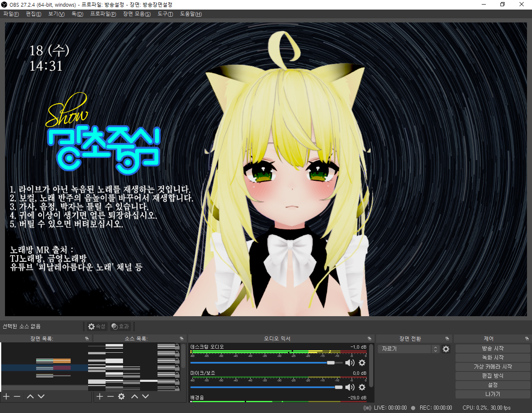Toggle the topmost lock in source list

(177, 346)
